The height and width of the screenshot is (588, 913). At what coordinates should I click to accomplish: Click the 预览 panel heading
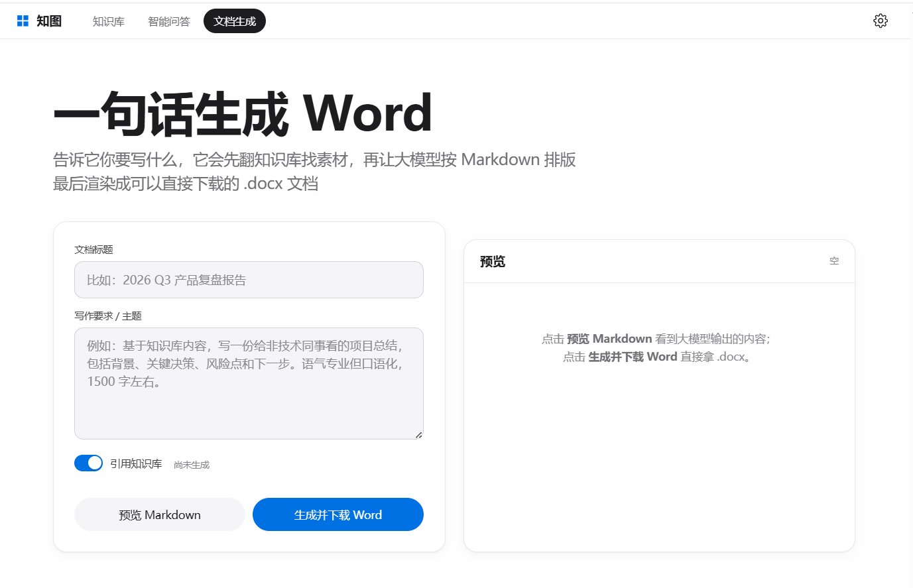[x=493, y=262]
